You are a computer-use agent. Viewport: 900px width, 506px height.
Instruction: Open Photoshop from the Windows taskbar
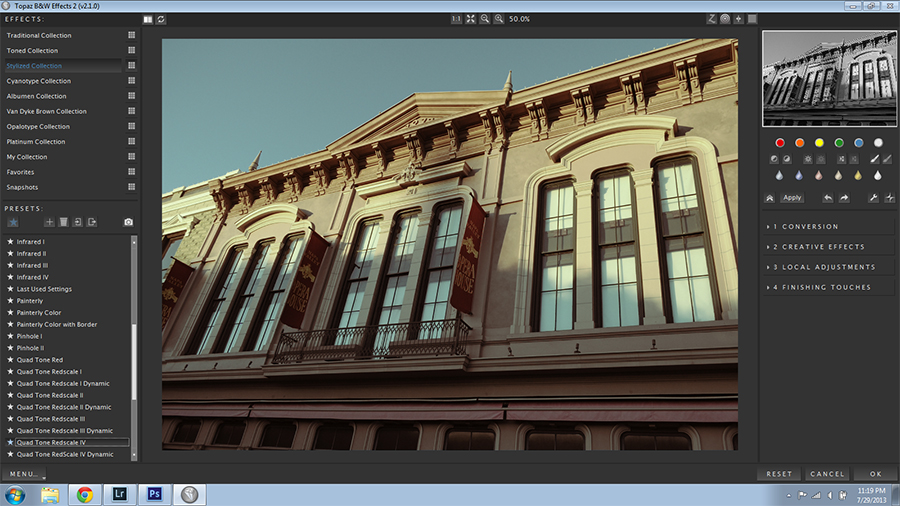click(x=155, y=494)
